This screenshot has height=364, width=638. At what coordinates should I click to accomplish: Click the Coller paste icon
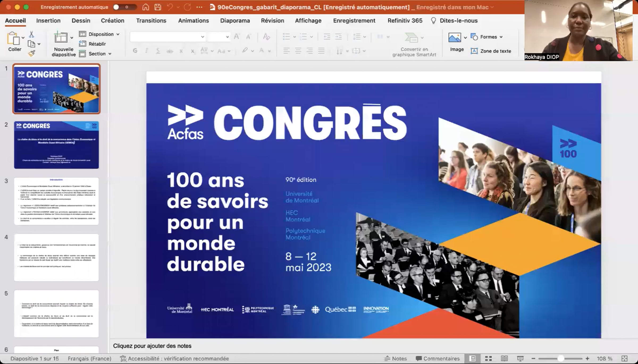click(x=13, y=38)
